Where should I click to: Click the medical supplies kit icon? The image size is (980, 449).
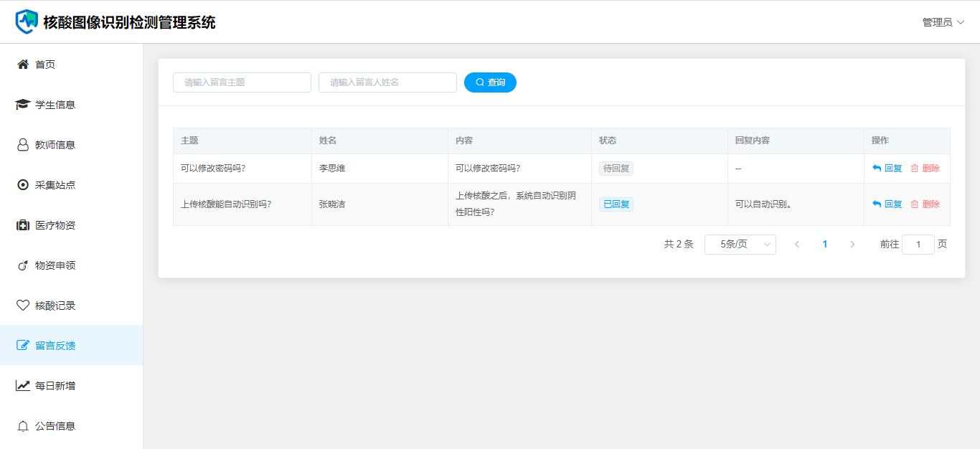pos(23,225)
